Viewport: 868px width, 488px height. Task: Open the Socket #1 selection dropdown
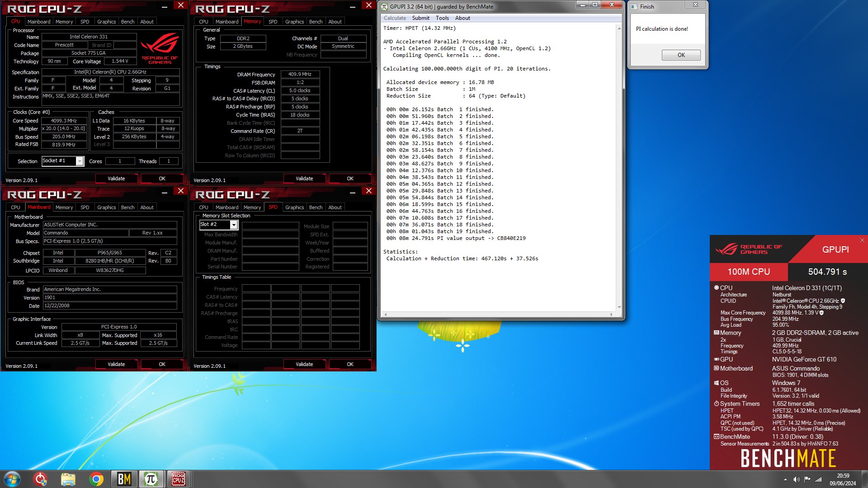80,161
